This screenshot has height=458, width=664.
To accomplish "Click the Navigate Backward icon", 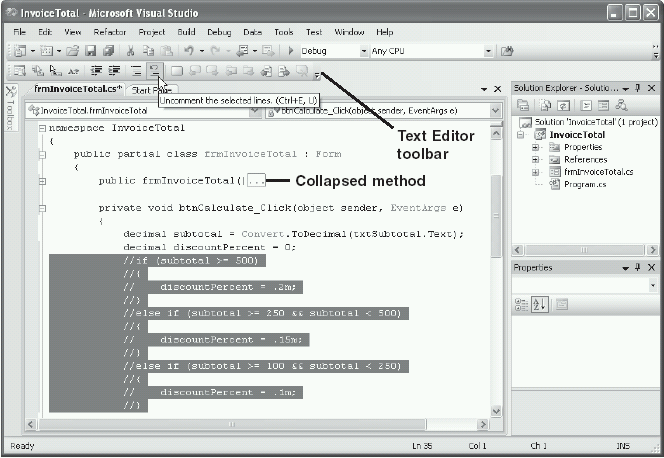I will 243,51.
